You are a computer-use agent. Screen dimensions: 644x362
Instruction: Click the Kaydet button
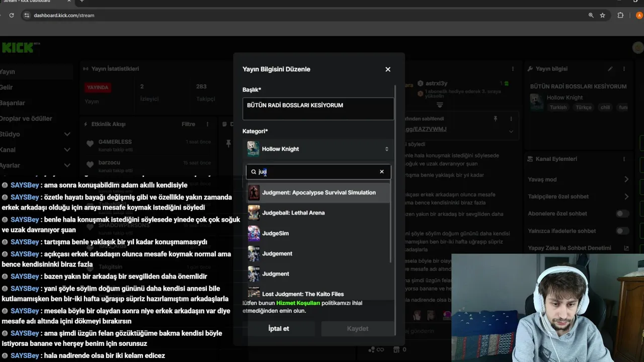point(358,328)
